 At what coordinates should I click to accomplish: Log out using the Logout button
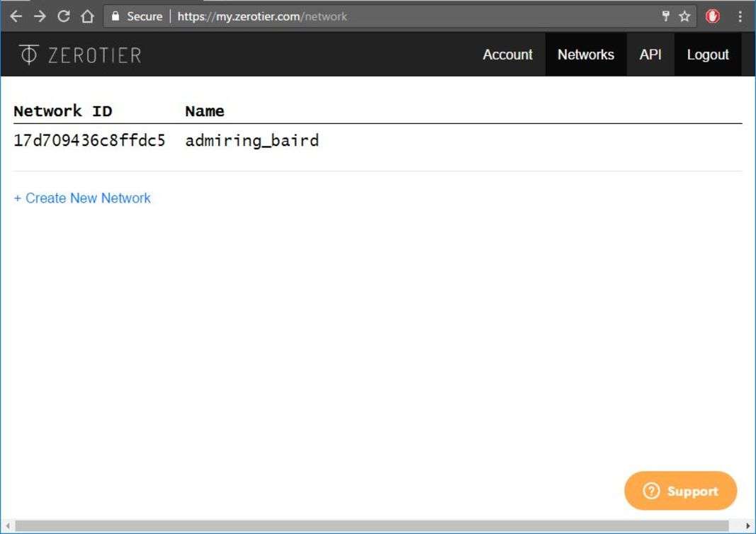[707, 55]
